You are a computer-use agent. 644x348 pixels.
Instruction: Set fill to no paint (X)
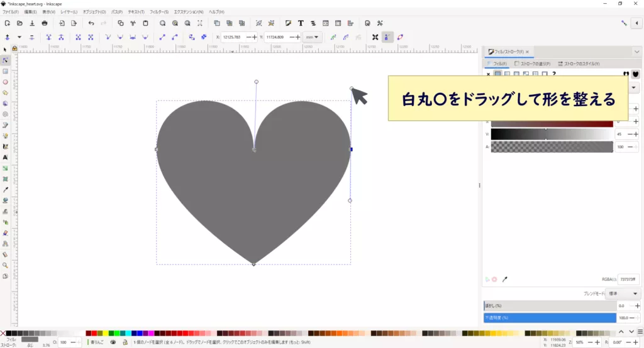488,74
